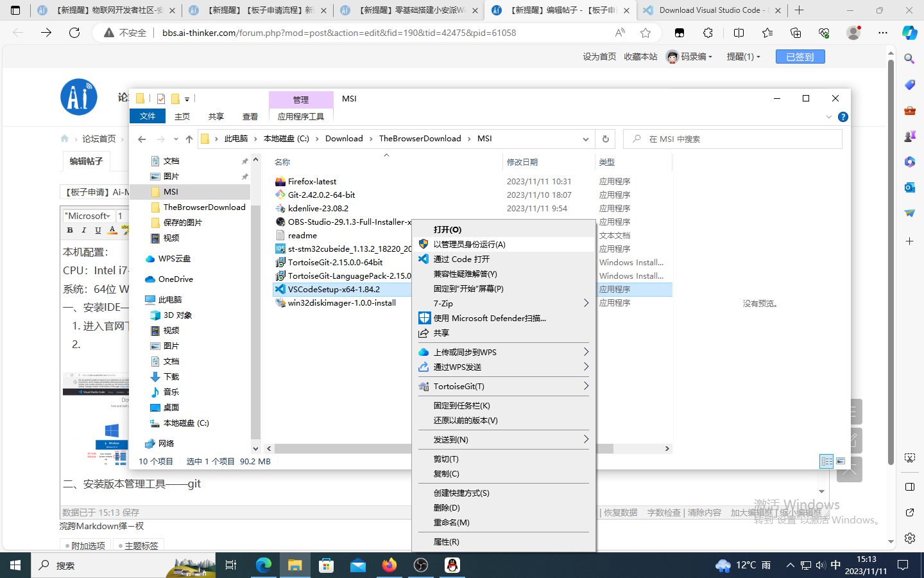Click Explorer up-folder arrow
924x578 pixels.
(189, 139)
